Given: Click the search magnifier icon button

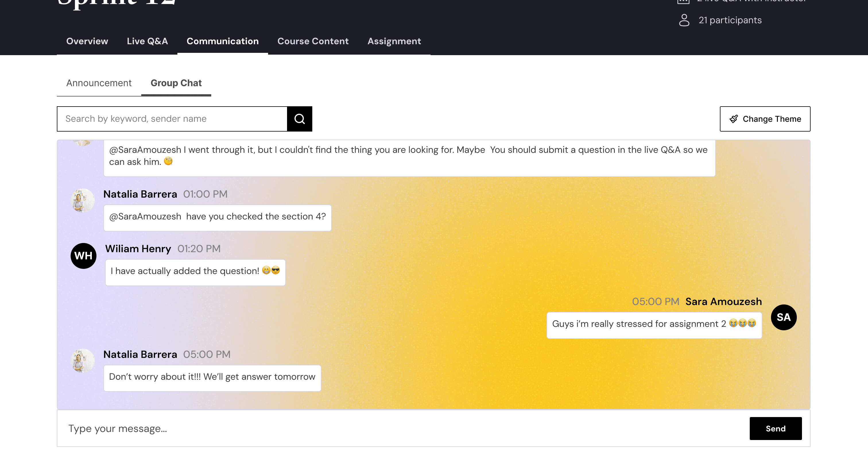Looking at the screenshot, I should click(x=299, y=119).
